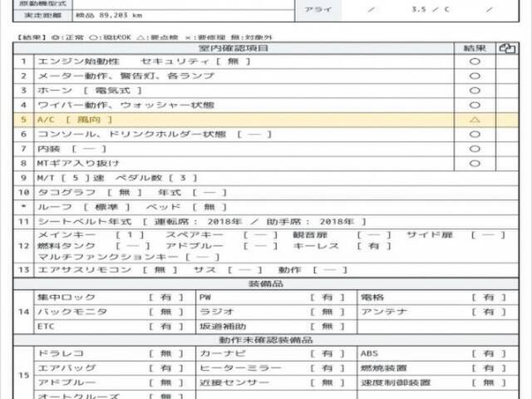Click ルーフ [ 標準 ] entry
This screenshot has height=399, width=532.
[84, 207]
